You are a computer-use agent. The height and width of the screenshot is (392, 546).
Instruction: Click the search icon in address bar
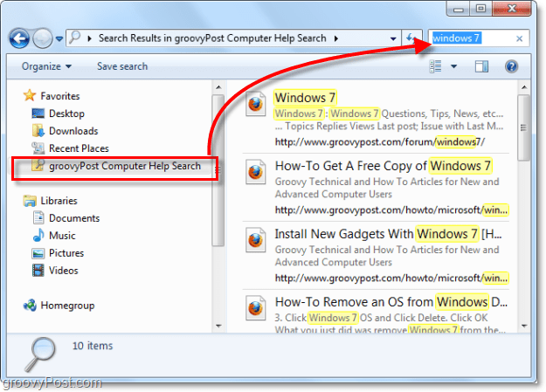[x=75, y=37]
